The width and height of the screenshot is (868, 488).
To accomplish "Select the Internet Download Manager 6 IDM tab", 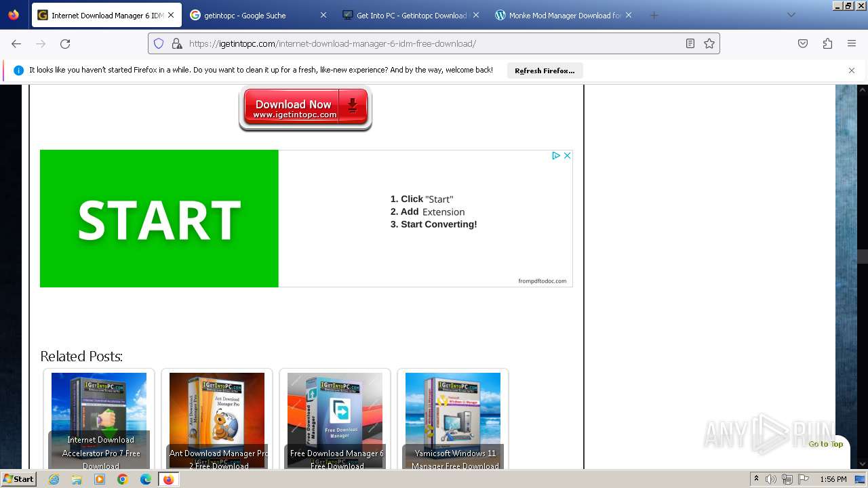I will click(106, 15).
